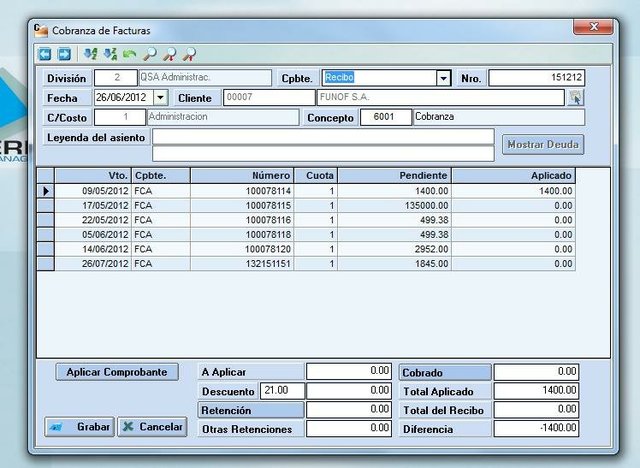Click the A Aplicar amount field
The height and width of the screenshot is (468, 640).
pyautogui.click(x=349, y=371)
